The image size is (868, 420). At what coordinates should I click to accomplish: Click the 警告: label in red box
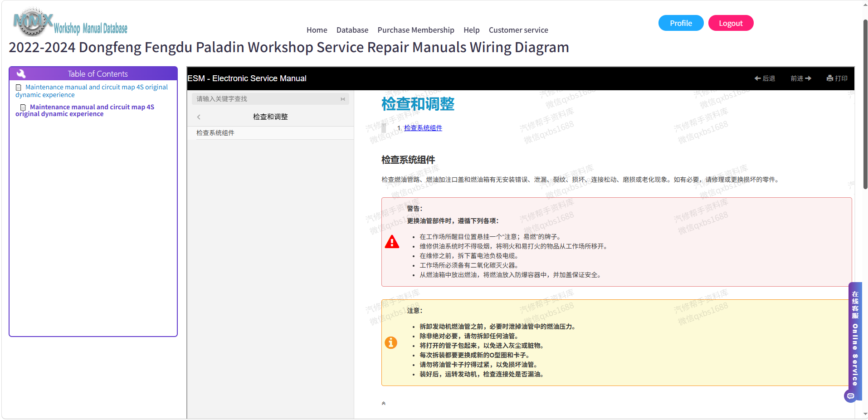414,209
